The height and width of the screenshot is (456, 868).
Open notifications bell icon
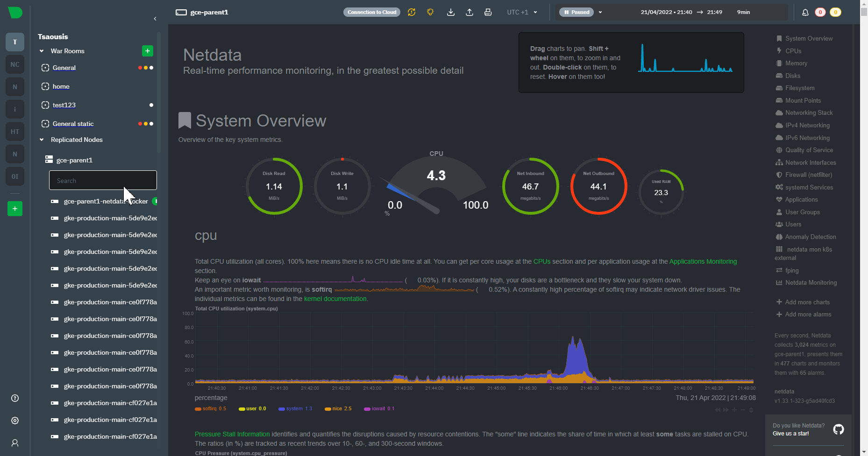[805, 13]
